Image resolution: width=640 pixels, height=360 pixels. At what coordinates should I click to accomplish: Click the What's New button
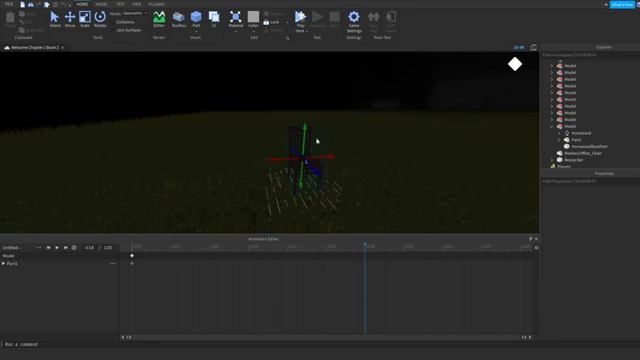pos(622,4)
